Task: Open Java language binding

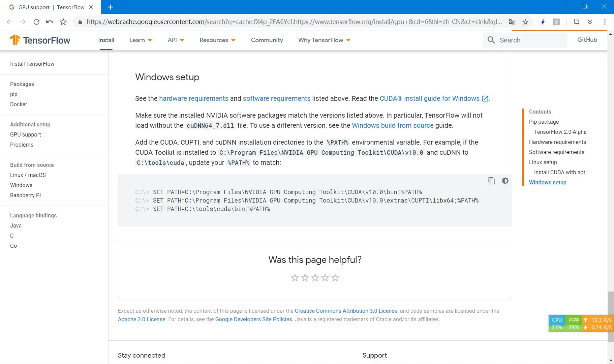Action: (16, 225)
